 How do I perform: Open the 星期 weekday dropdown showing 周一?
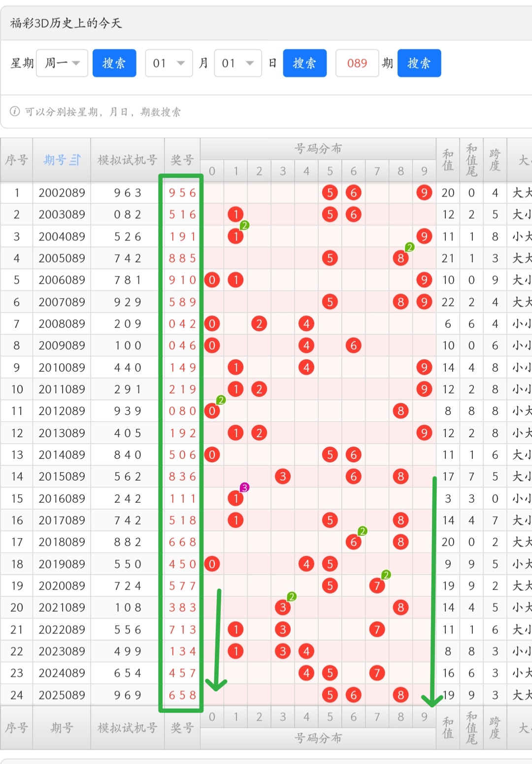point(62,63)
